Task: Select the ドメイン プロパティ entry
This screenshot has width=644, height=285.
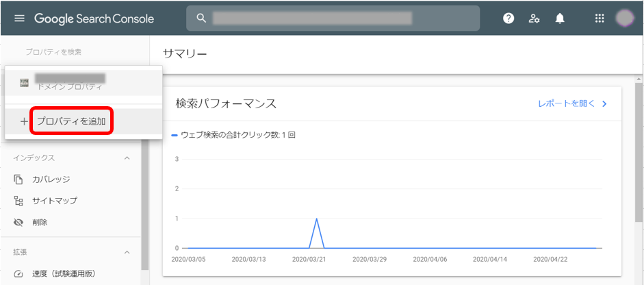Action: 83,83
